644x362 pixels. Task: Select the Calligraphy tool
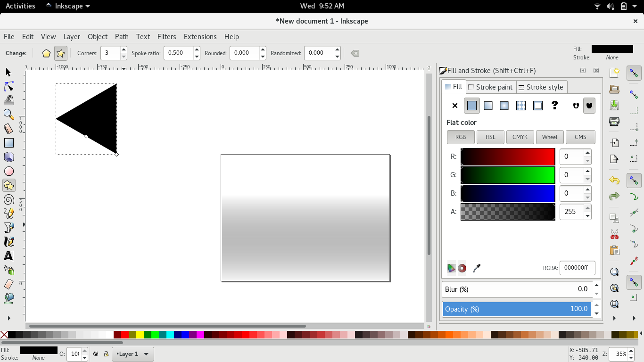[x=8, y=242]
